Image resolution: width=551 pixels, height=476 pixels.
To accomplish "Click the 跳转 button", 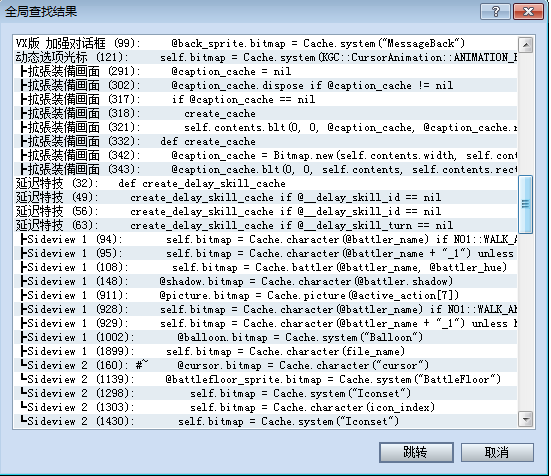I will coord(416,452).
